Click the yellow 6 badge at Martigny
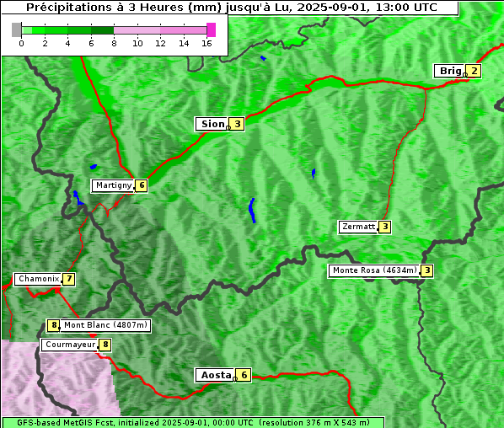This screenshot has width=504, height=428. [x=142, y=185]
